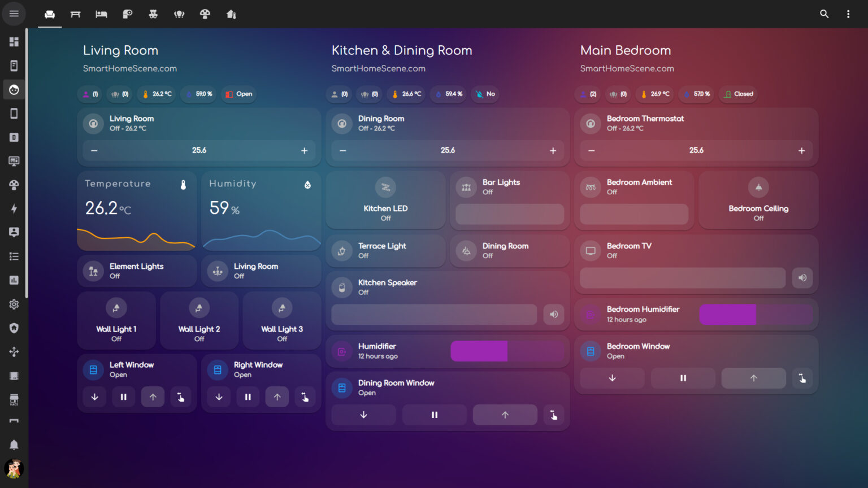Click the user profile avatar in sidebar
Image resolution: width=868 pixels, height=488 pixels.
coord(14,469)
